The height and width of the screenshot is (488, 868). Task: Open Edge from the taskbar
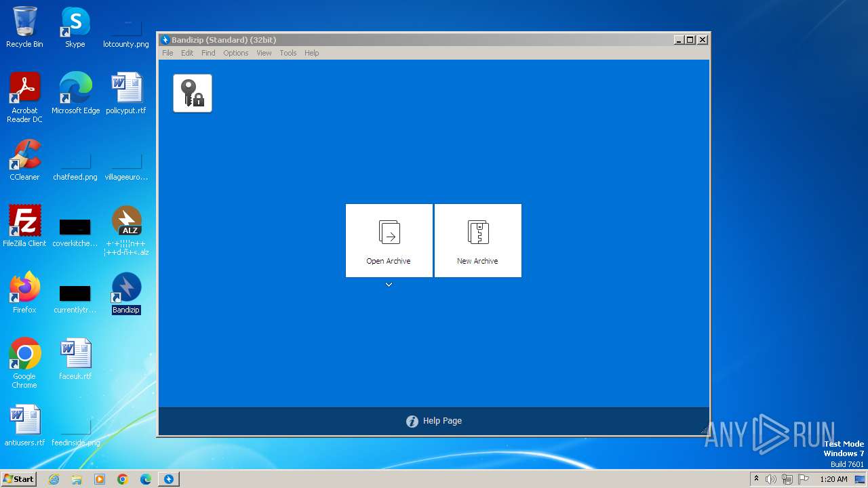tap(146, 479)
